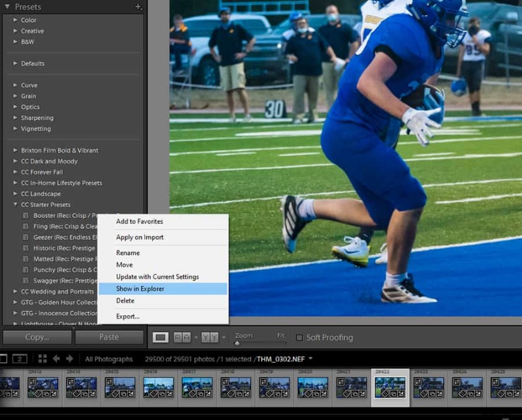Click the Swagger preset icon

(25, 281)
